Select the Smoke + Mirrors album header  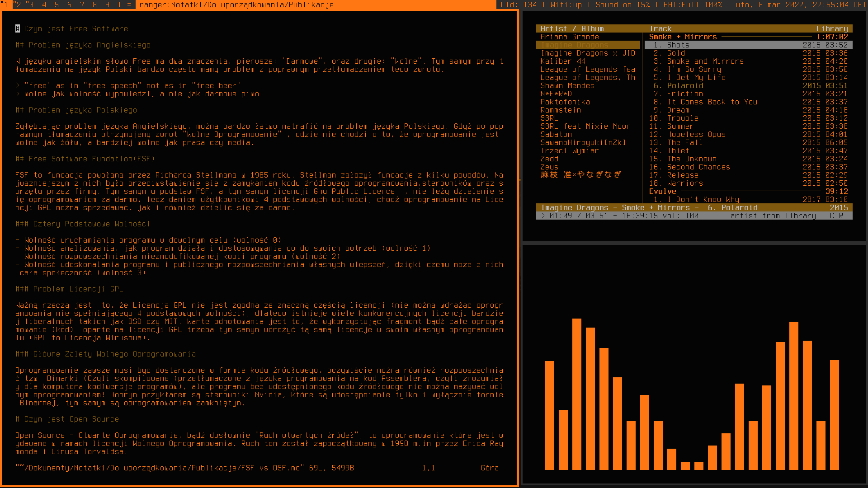point(683,37)
